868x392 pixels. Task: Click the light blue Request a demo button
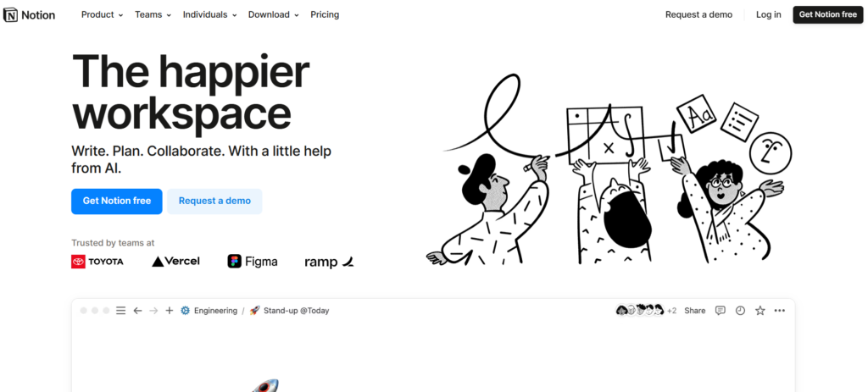point(214,202)
